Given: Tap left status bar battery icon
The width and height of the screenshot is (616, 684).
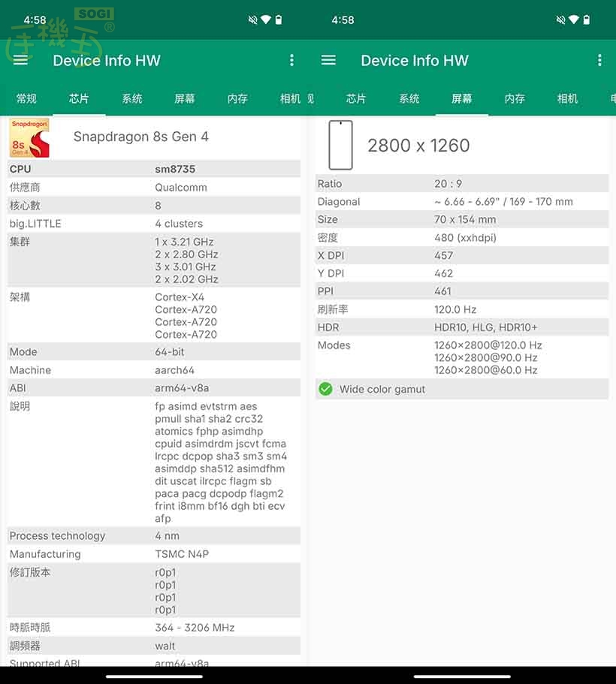Looking at the screenshot, I should pos(279,20).
